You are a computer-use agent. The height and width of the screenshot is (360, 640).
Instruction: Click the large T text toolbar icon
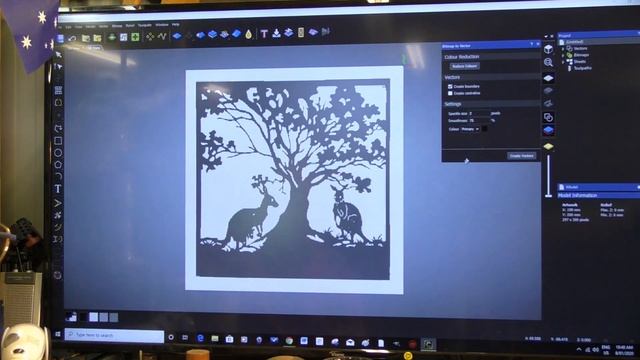click(264, 34)
